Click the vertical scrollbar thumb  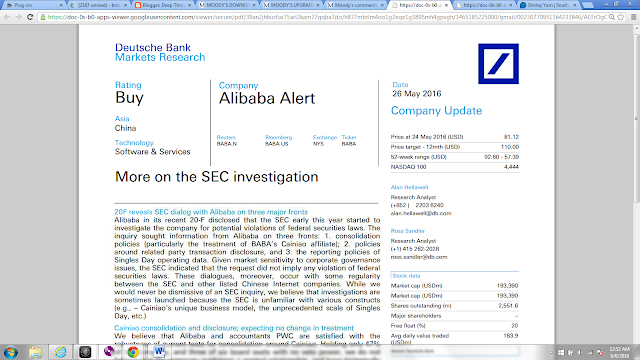(636, 118)
